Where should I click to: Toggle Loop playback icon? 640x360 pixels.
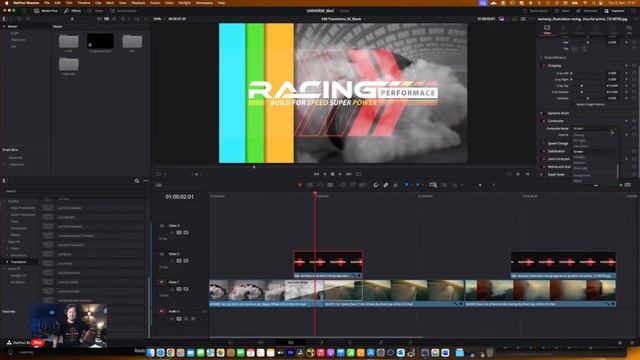358,174
